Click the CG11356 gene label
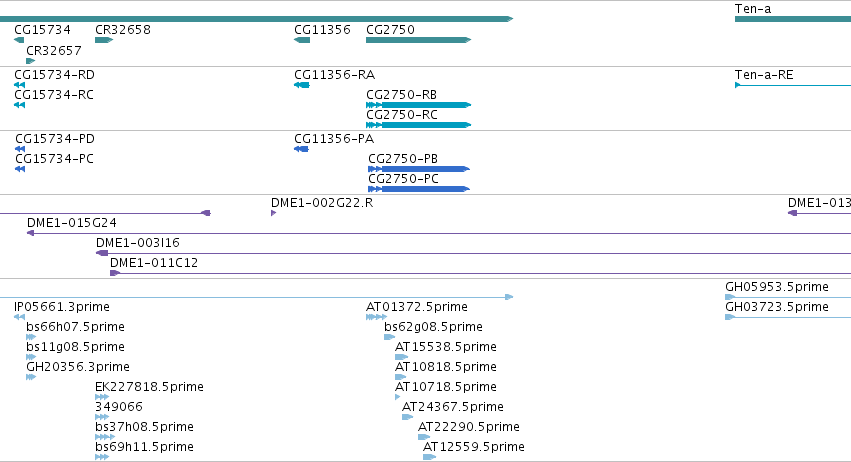 tap(322, 30)
